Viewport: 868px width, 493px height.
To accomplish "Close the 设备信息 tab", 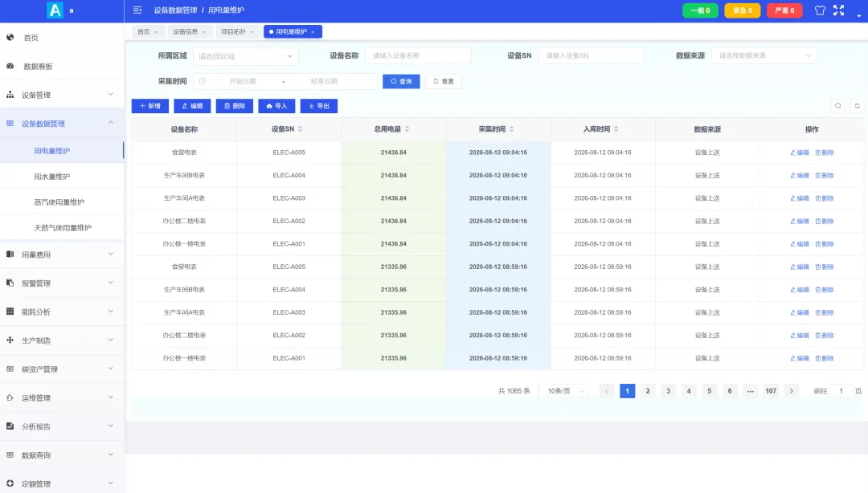I will [x=203, y=32].
